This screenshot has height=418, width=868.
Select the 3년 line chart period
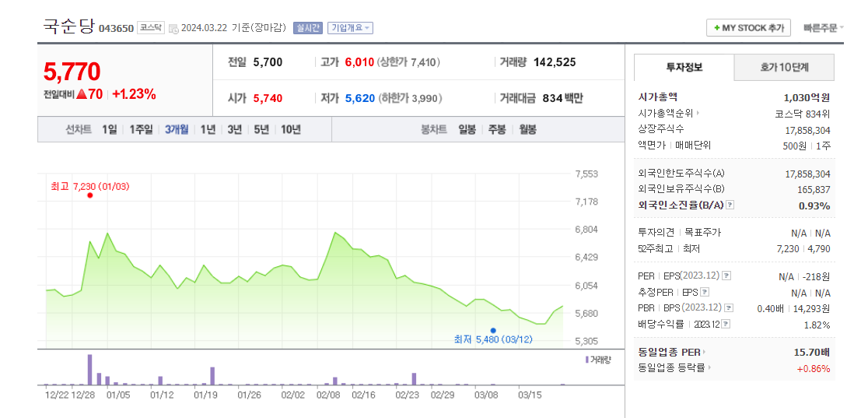point(235,130)
